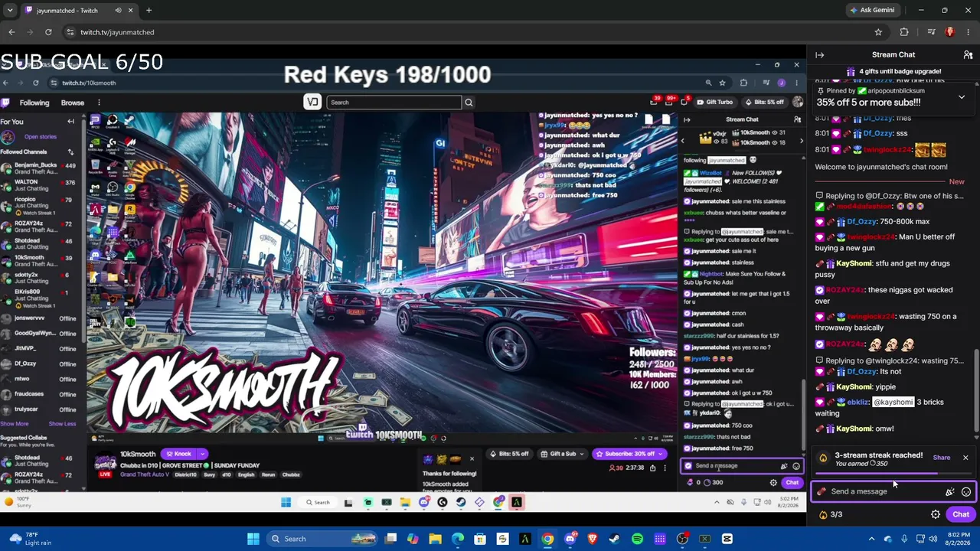Select WALTON in the streamed sidebar
Viewport: 980px width, 551px height.
(x=38, y=186)
